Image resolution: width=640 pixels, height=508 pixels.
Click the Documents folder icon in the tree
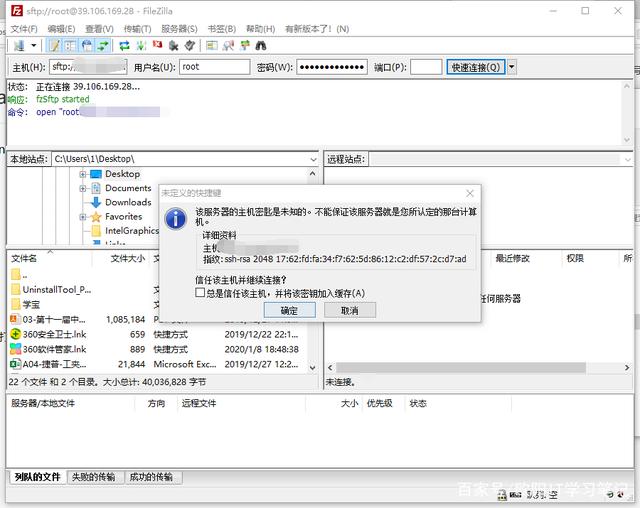pos(96,188)
